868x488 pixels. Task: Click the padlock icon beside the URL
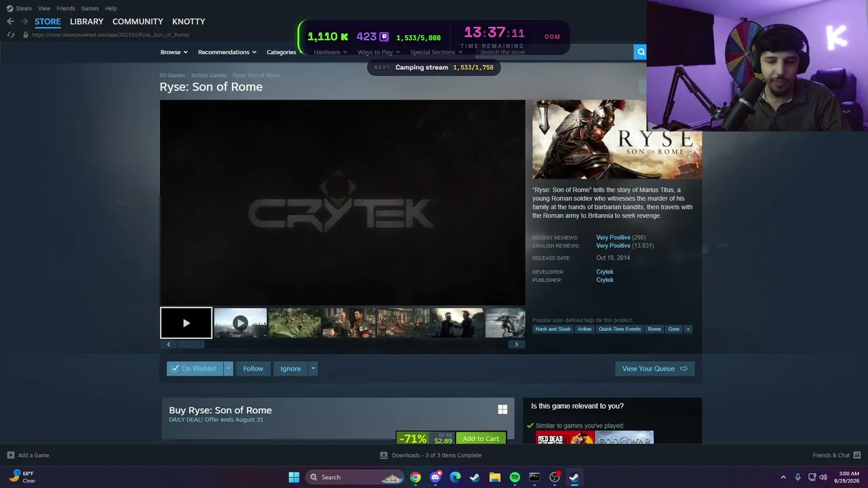26,35
